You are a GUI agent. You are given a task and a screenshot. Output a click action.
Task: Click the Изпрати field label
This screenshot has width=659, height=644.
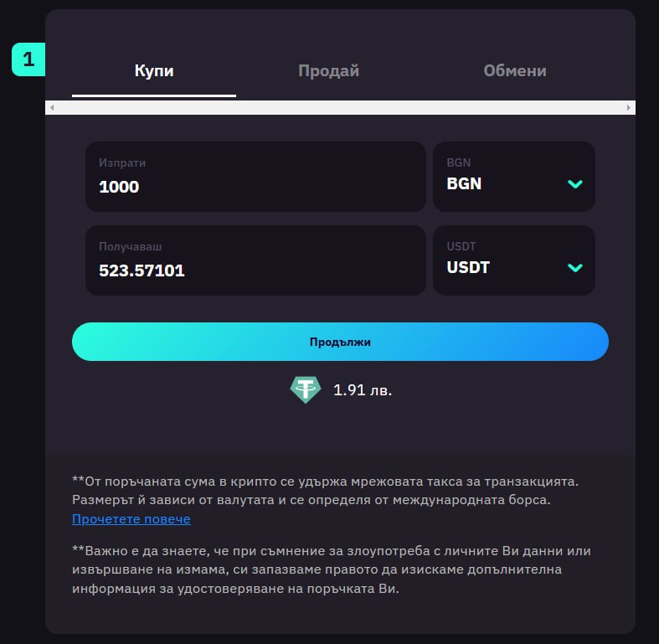point(122,162)
